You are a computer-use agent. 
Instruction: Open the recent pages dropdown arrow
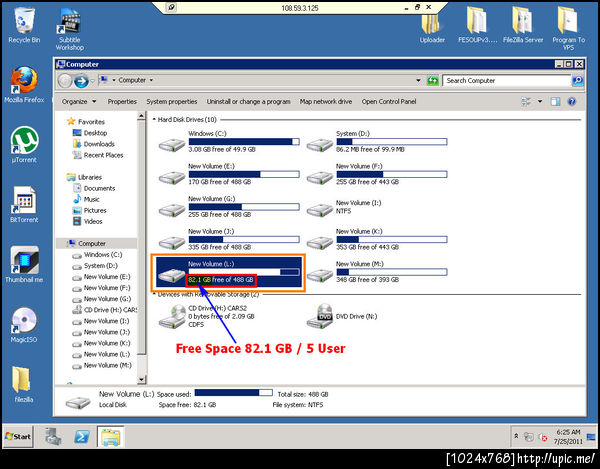[92, 81]
